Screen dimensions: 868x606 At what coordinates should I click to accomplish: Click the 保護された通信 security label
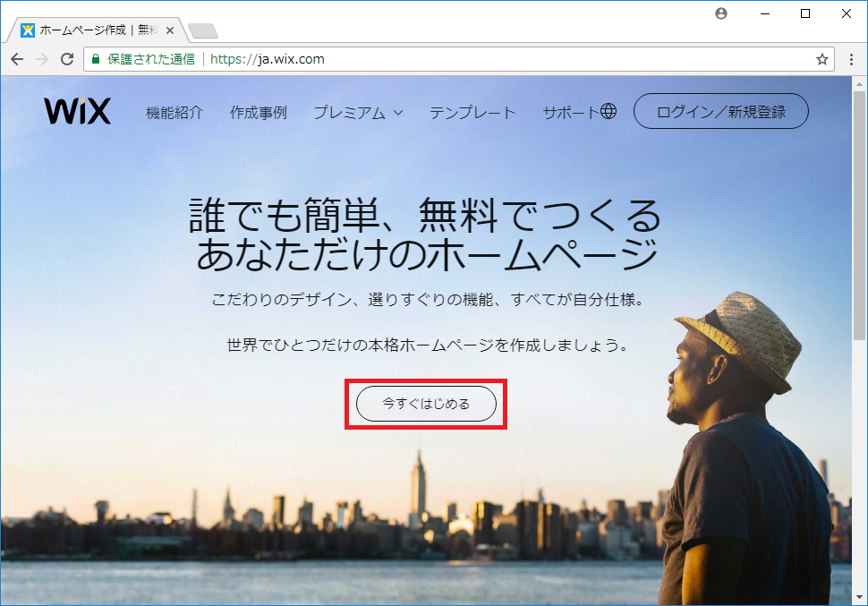tap(150, 59)
